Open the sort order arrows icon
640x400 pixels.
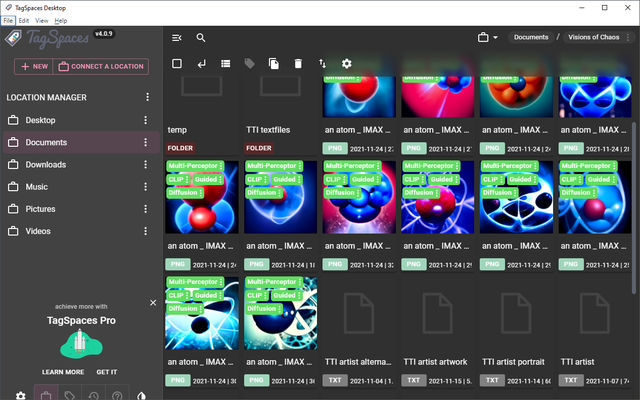(322, 64)
